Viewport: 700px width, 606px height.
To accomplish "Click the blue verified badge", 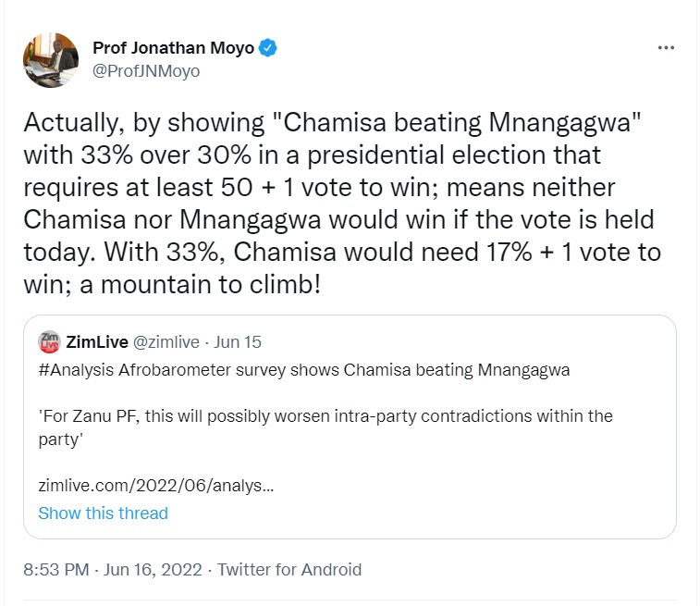I will point(269,48).
